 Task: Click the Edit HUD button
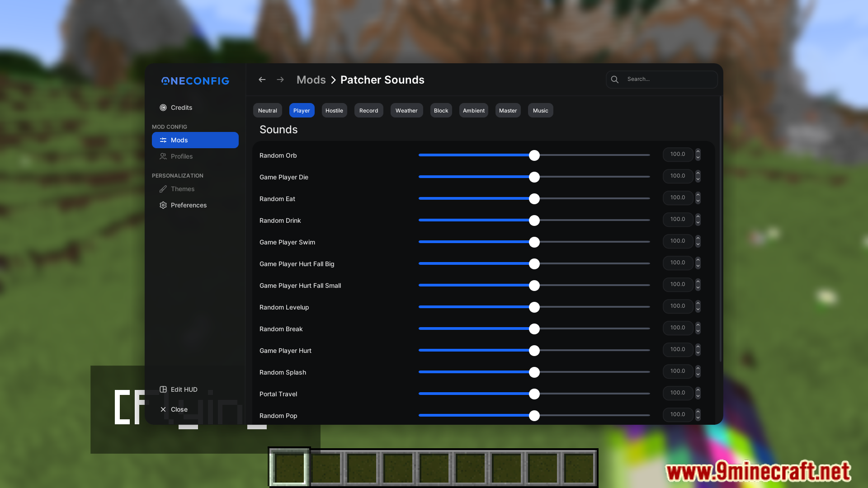[195, 389]
